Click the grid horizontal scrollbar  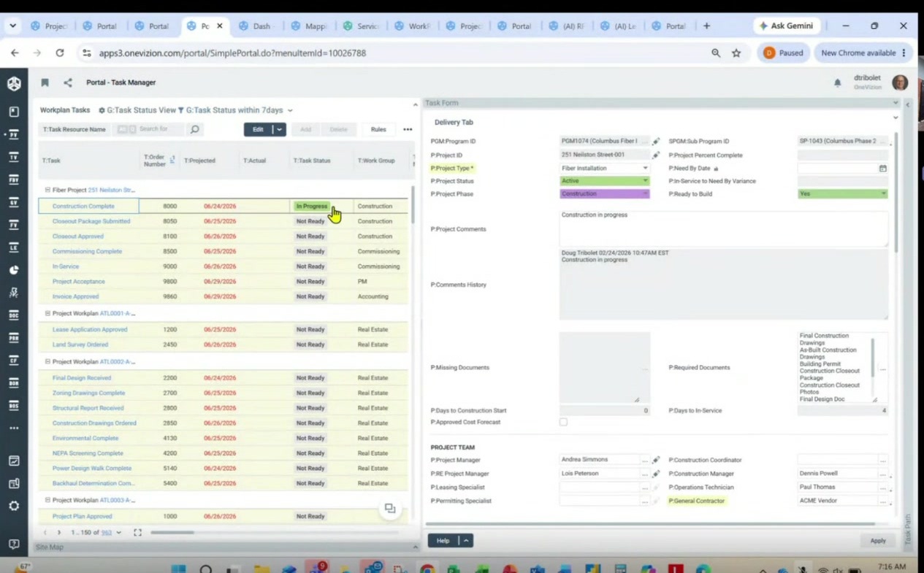[172, 533]
